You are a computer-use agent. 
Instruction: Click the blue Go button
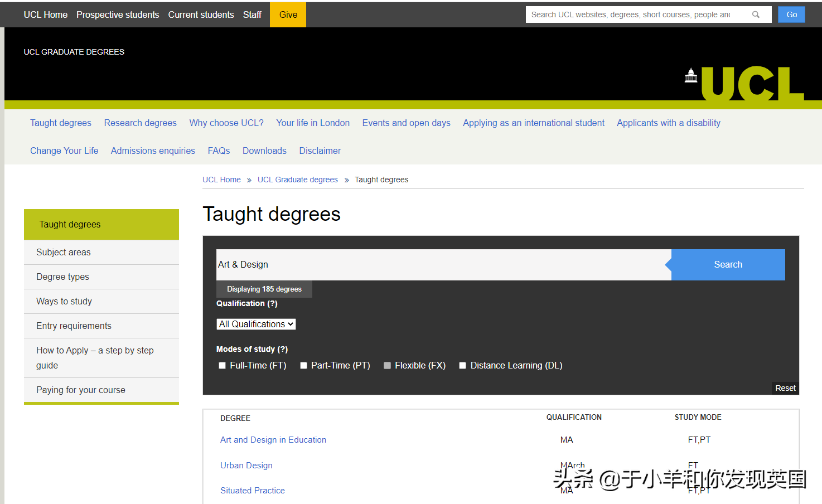coord(792,14)
